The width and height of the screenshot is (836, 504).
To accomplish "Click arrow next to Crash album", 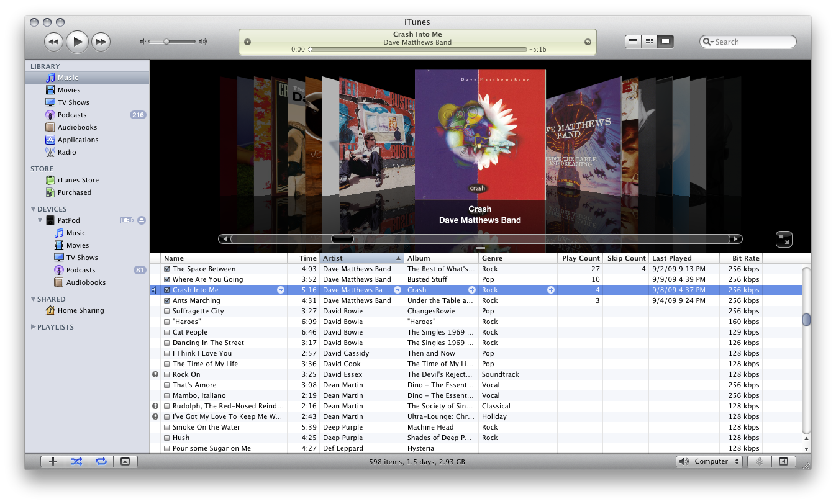I will coord(472,290).
